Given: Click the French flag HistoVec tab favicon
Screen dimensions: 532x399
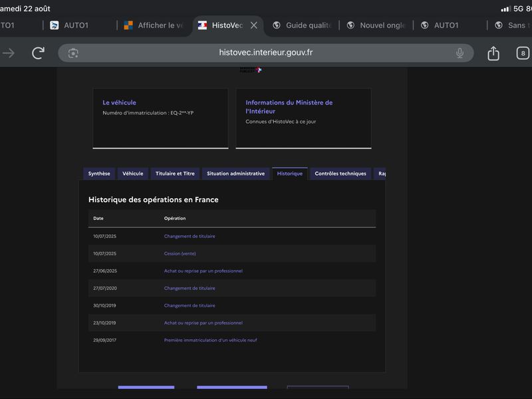Looking at the screenshot, I should pos(202,25).
